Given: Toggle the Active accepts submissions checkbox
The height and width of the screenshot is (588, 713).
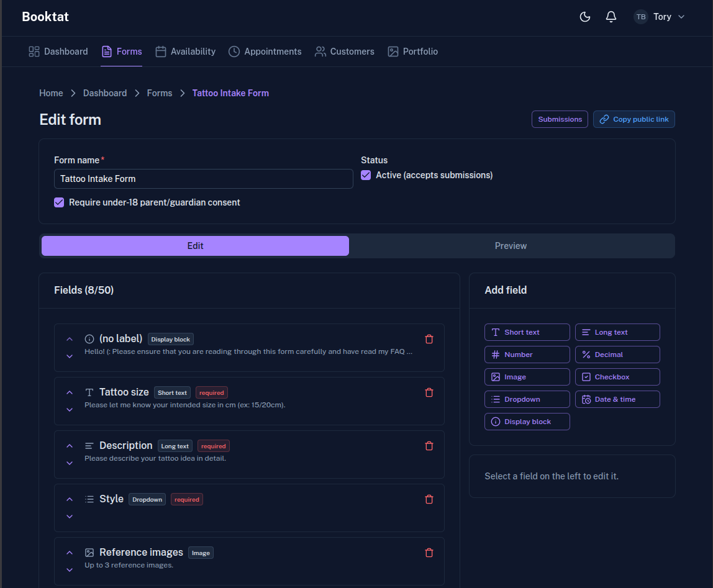Looking at the screenshot, I should pyautogui.click(x=366, y=175).
